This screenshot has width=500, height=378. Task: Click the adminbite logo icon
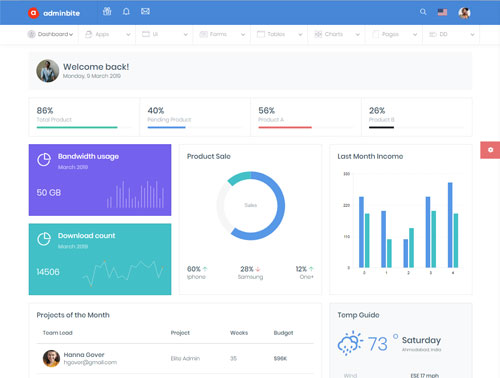pyautogui.click(x=33, y=13)
